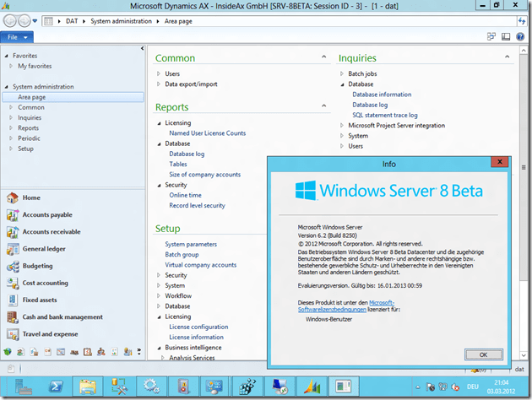Open the File menu

point(17,37)
